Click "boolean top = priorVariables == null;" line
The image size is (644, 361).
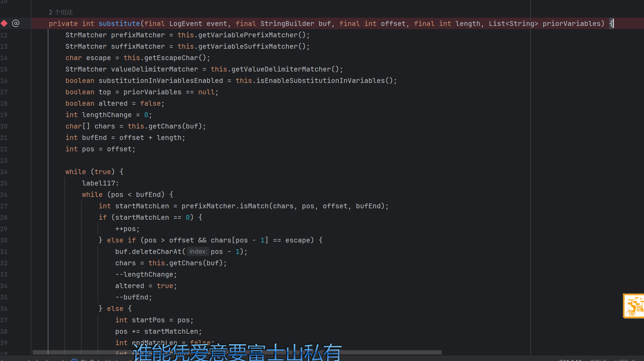142,92
